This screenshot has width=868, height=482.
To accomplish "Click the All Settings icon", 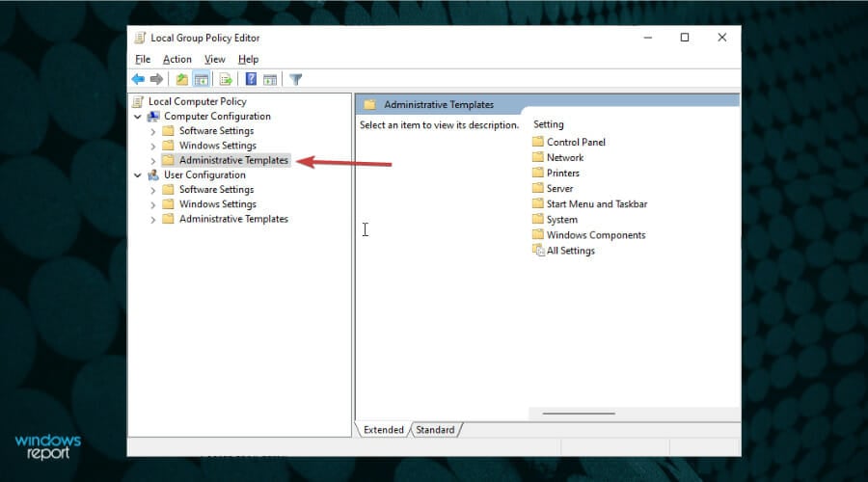I will pyautogui.click(x=538, y=250).
